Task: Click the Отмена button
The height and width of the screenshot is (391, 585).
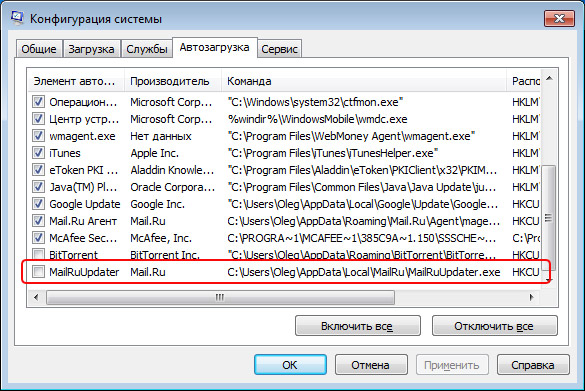Action: [371, 365]
